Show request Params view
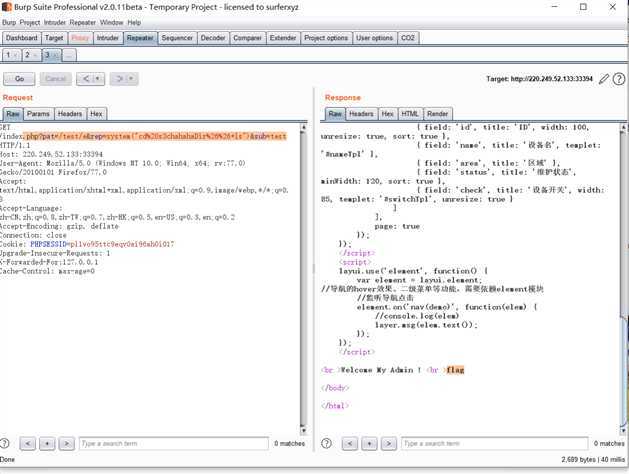 click(x=38, y=114)
